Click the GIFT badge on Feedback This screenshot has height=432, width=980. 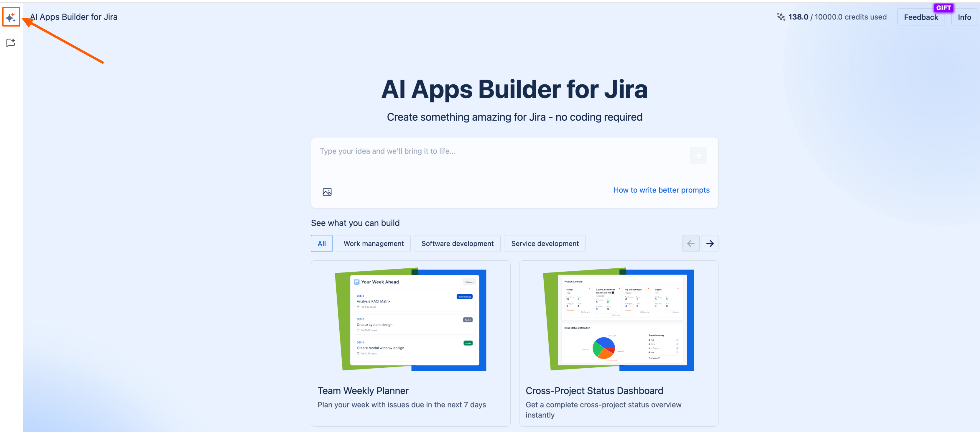[x=943, y=8]
